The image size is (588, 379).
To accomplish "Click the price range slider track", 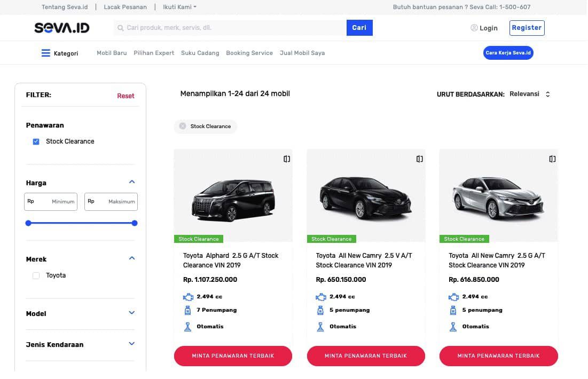I will pyautogui.click(x=81, y=223).
